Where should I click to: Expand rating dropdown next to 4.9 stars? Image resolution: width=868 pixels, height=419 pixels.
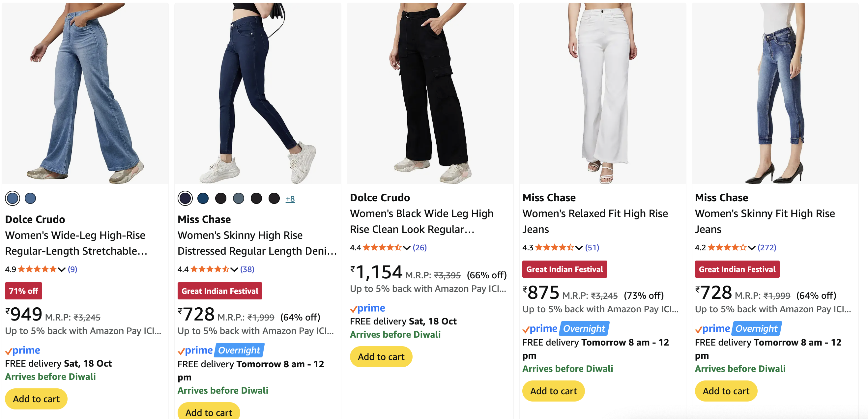pos(61,269)
